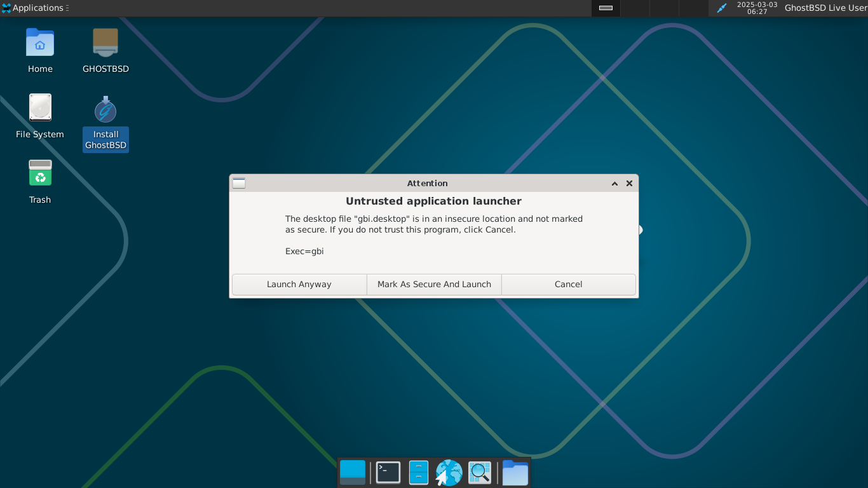Click the "Exec=gbi" text line
This screenshot has width=868, height=488.
tap(304, 251)
